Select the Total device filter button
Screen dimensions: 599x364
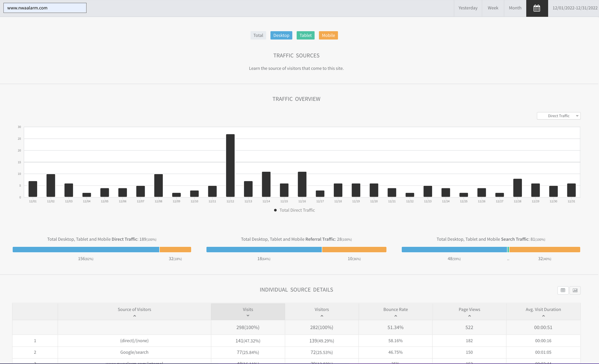click(258, 35)
